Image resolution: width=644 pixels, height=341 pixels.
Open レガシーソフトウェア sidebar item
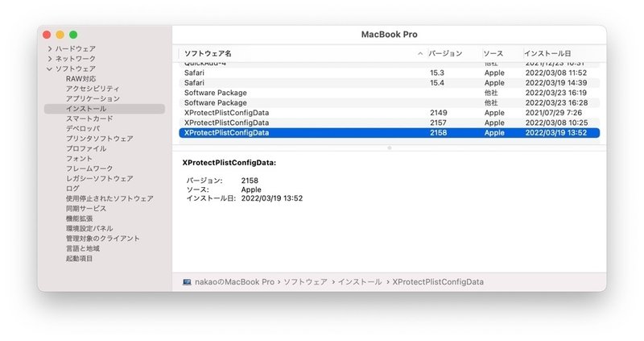pyautogui.click(x=99, y=178)
